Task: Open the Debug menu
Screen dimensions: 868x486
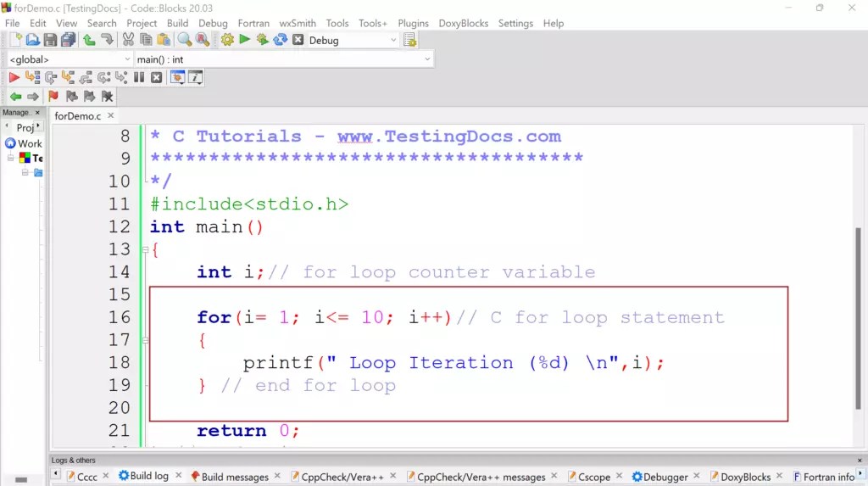Action: pos(213,23)
